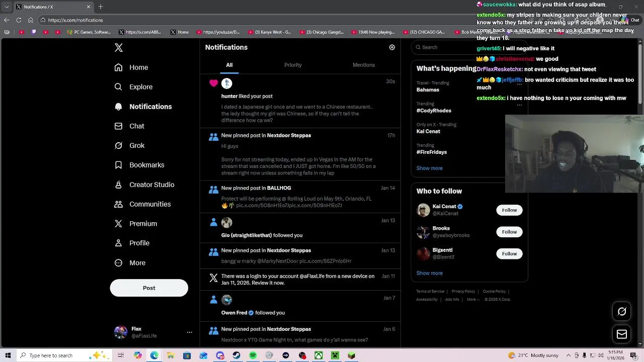The width and height of the screenshot is (644, 362).
Task: Open Steam from the taskbar
Action: [x=236, y=355]
